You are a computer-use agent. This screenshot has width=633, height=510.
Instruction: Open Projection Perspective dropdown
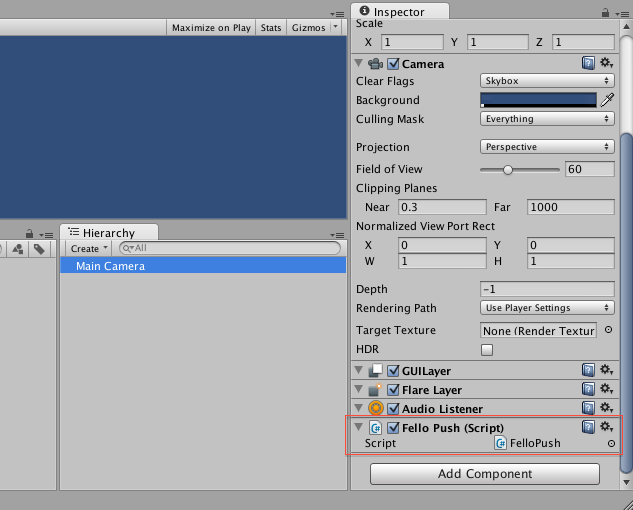coord(547,147)
